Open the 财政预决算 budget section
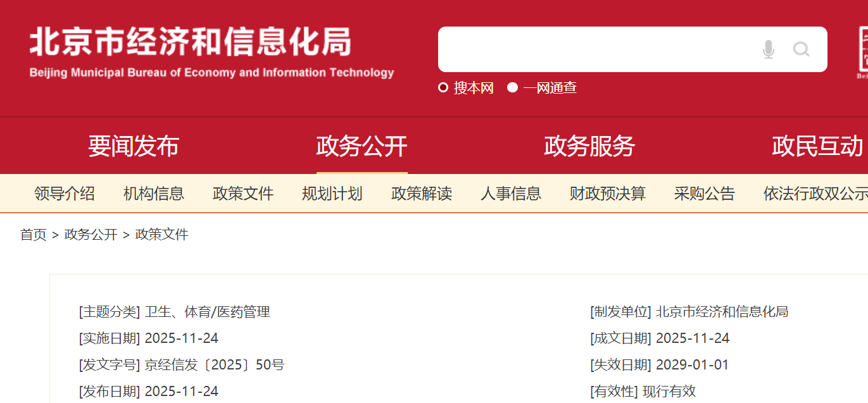 click(607, 194)
